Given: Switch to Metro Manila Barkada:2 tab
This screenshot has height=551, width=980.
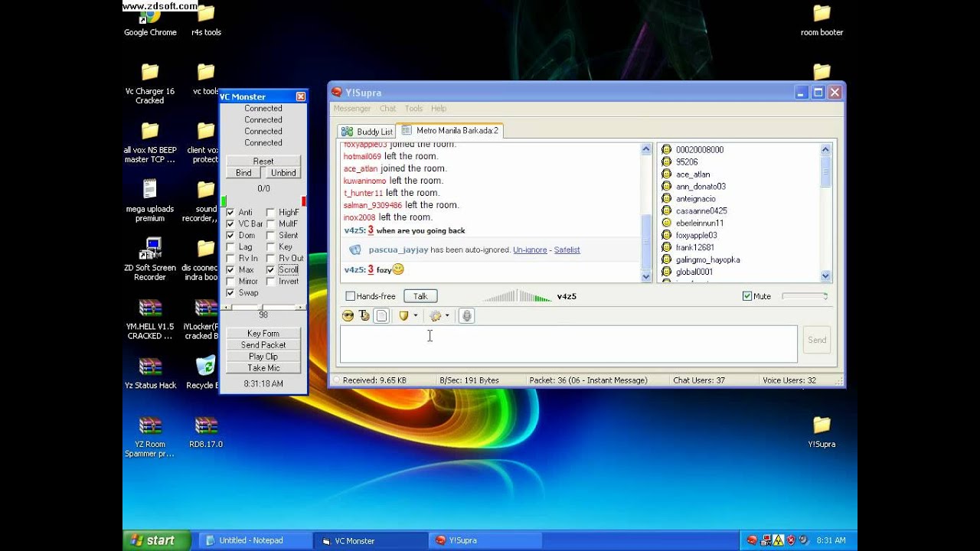Looking at the screenshot, I should click(x=449, y=131).
